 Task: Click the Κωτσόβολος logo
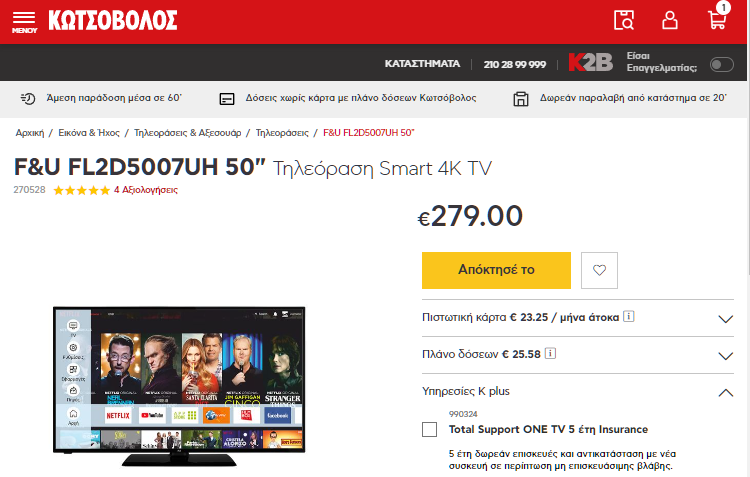click(113, 21)
